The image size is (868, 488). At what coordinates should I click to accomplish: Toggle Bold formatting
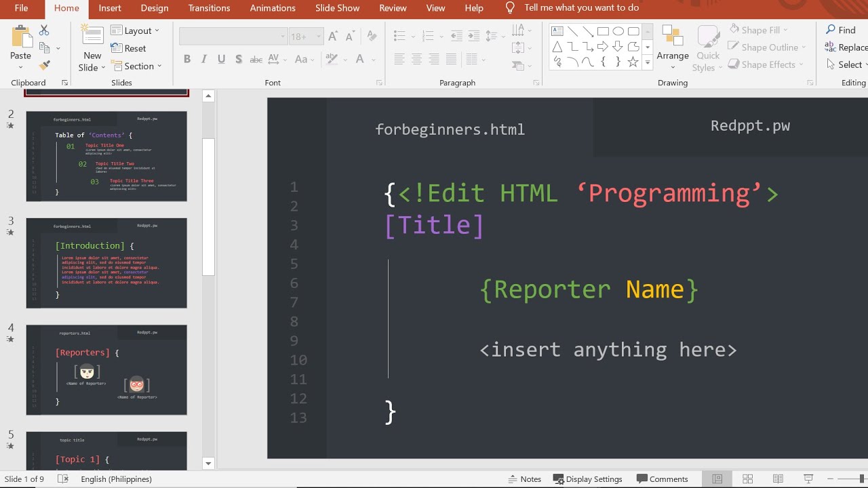(x=187, y=60)
